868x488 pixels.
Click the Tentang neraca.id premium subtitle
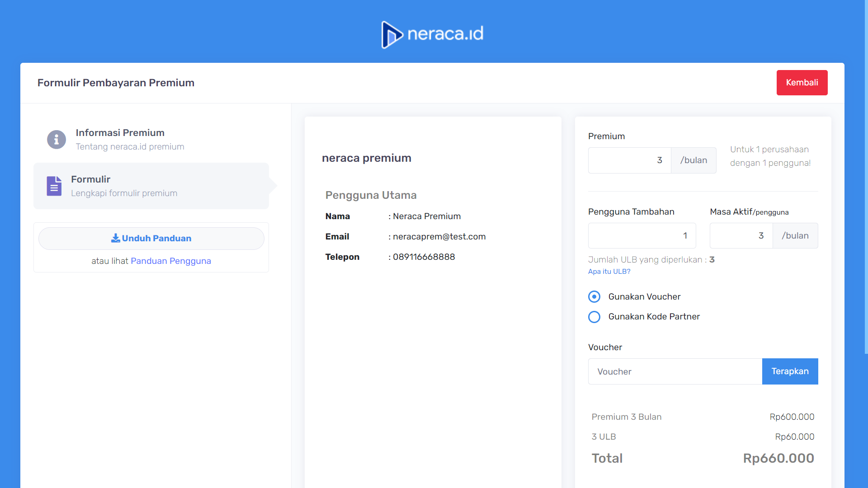click(x=130, y=147)
